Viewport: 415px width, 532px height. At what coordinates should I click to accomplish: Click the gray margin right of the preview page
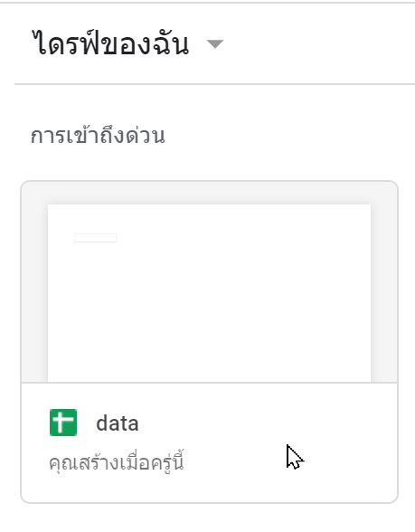pos(383,291)
